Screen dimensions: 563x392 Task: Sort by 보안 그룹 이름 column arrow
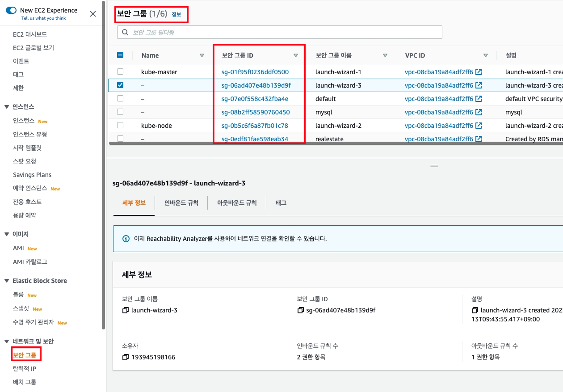pos(385,55)
